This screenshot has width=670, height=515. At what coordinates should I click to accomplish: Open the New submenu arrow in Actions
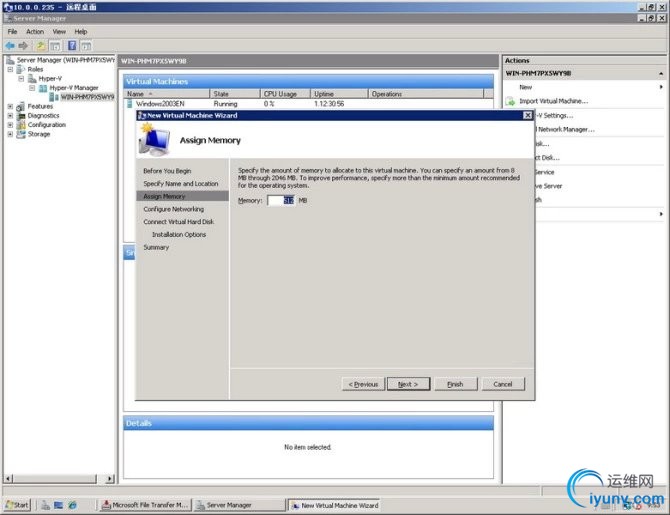pos(661,87)
